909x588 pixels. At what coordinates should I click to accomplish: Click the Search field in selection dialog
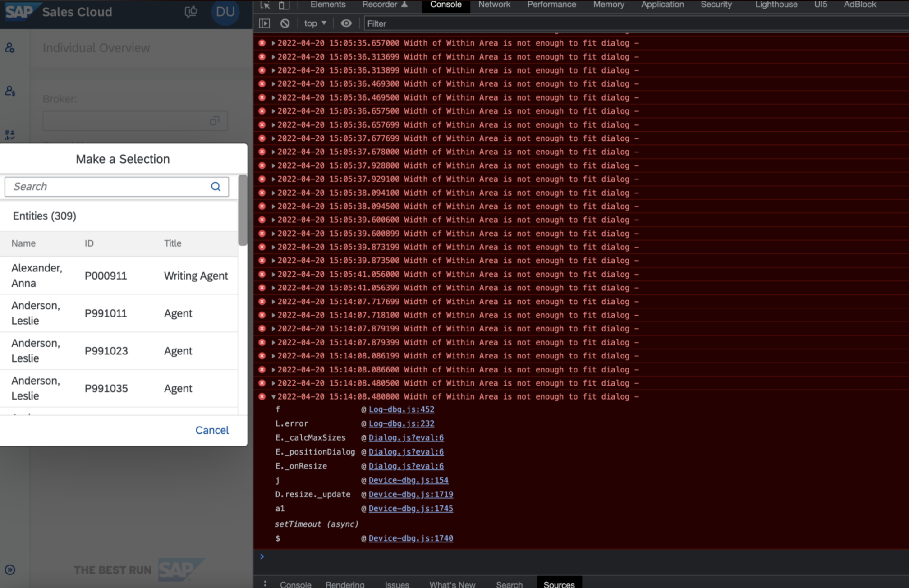pyautogui.click(x=116, y=187)
